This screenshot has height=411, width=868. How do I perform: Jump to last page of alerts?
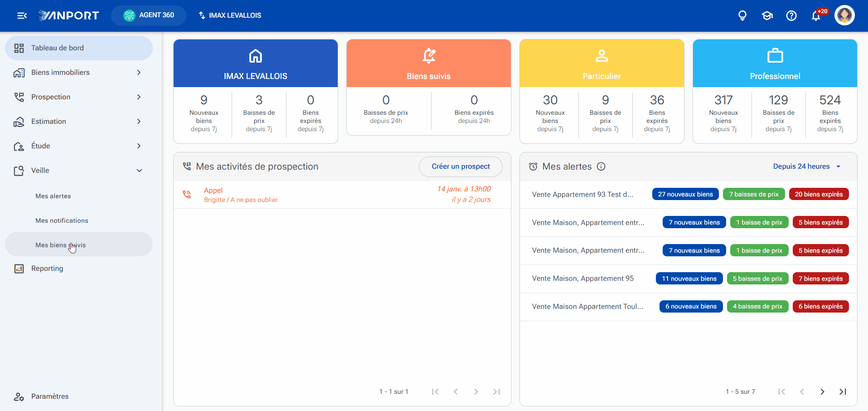[843, 391]
